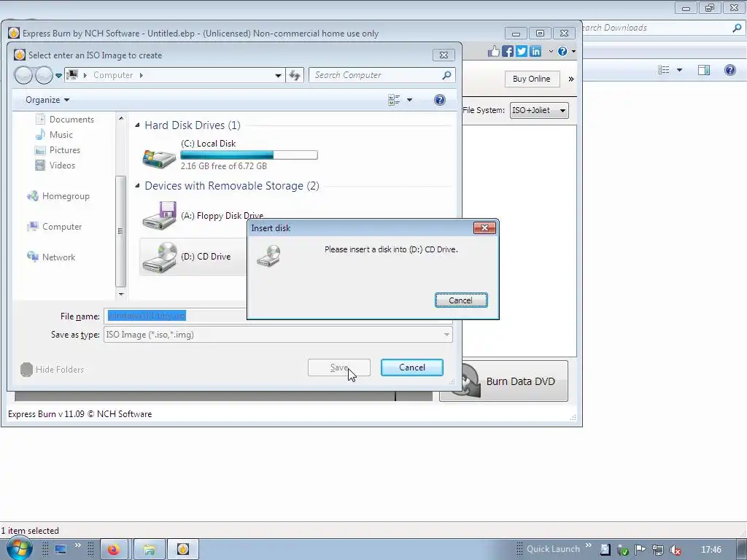Click the help icon in save dialog toolbar

440,100
